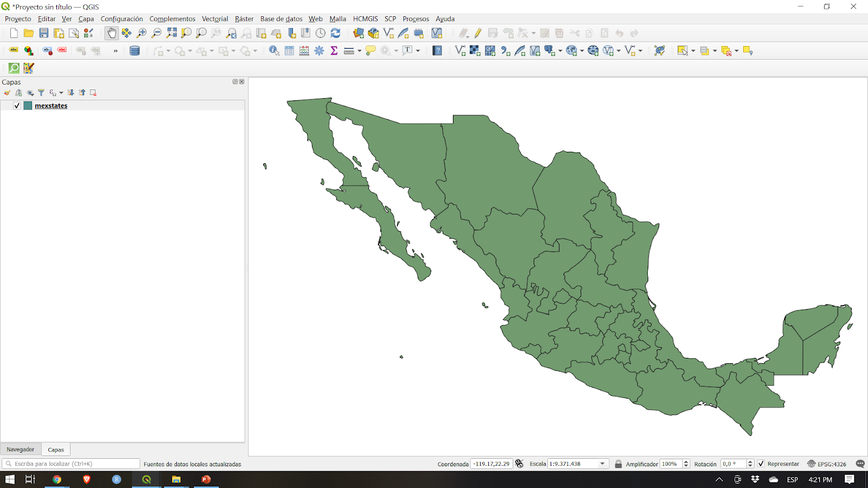Create a new project from the toolbar

(x=14, y=33)
